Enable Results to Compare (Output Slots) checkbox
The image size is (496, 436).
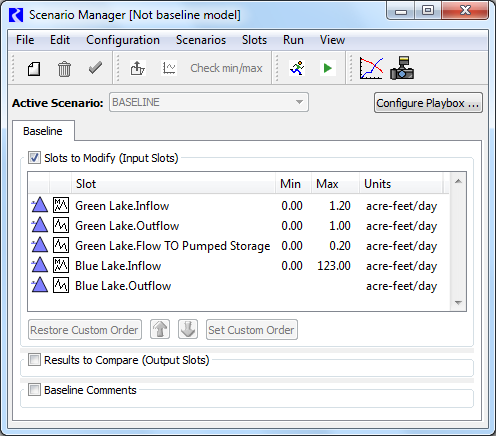point(34,360)
